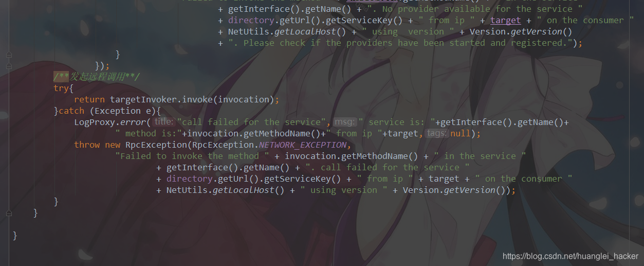Open the blog.csdn.net/huanglei_hacker watermark link
Image resolution: width=644 pixels, height=266 pixels.
pyautogui.click(x=570, y=256)
